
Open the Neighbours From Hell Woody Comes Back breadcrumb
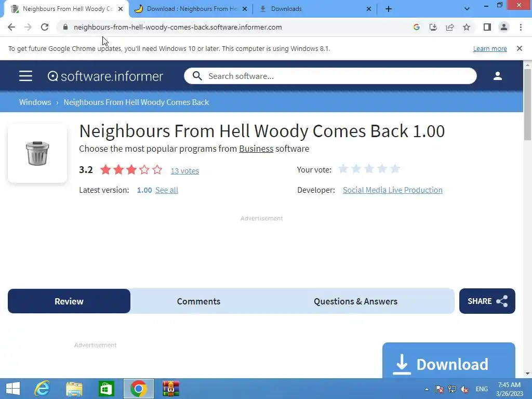(x=137, y=102)
